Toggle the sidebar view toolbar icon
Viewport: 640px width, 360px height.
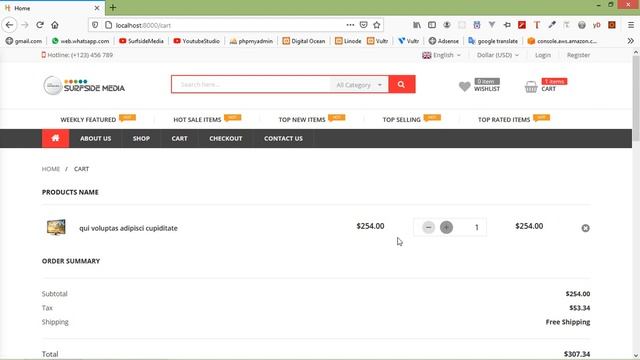432,25
